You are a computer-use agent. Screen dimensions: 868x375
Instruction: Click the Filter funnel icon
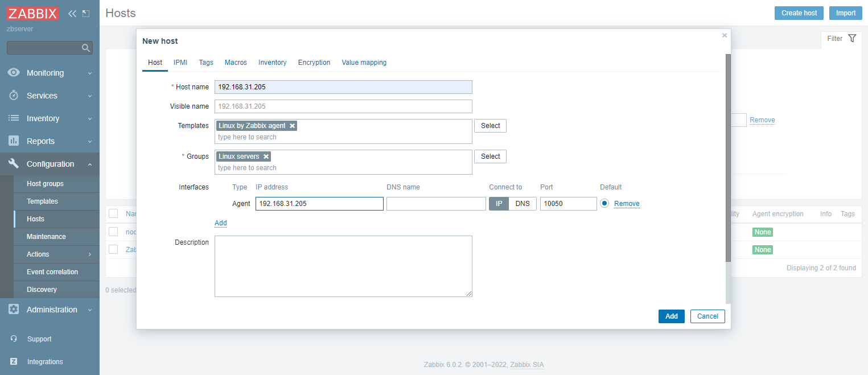click(852, 39)
